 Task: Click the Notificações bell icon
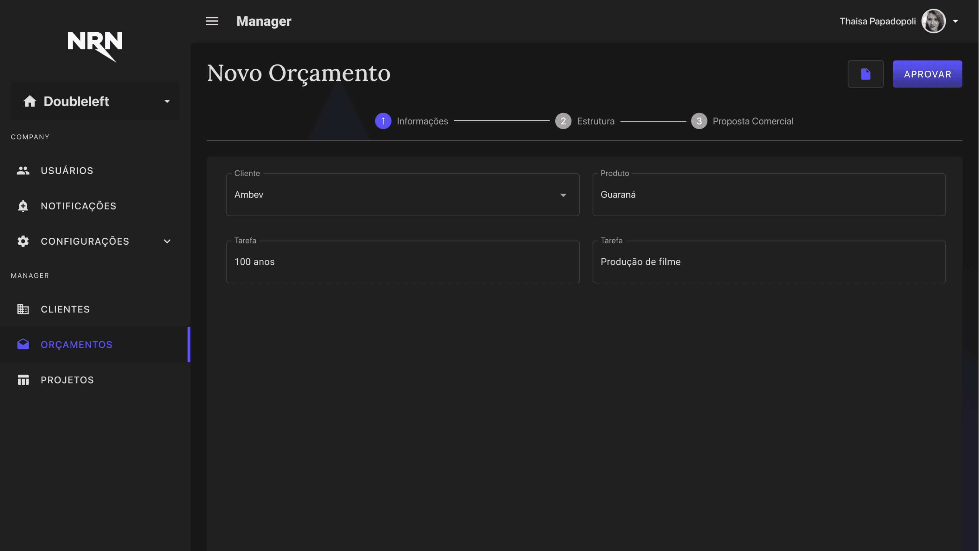click(x=23, y=206)
